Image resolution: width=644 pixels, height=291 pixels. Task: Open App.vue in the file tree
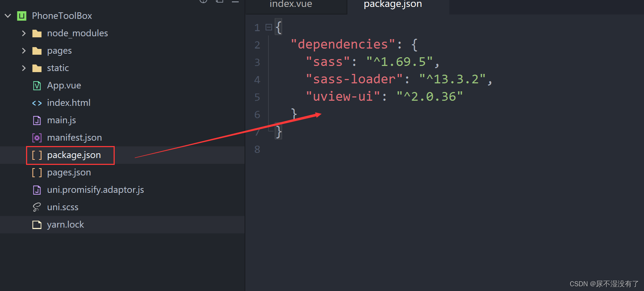point(64,86)
